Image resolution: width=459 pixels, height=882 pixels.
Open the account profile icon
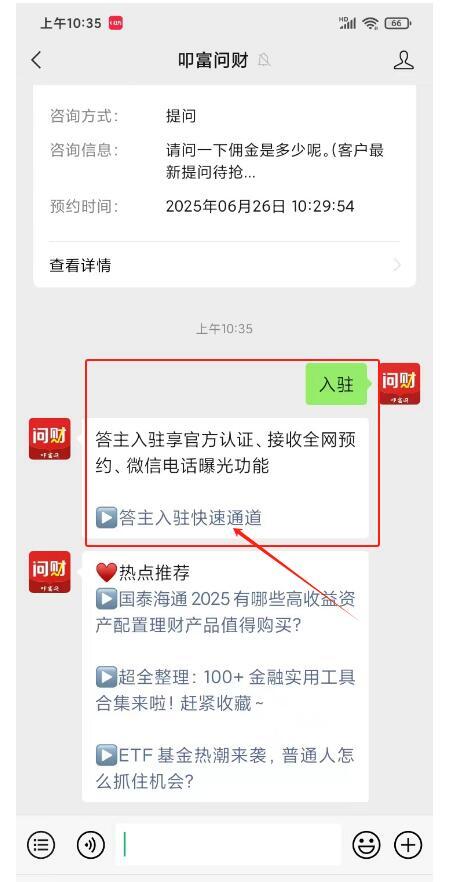click(x=404, y=60)
